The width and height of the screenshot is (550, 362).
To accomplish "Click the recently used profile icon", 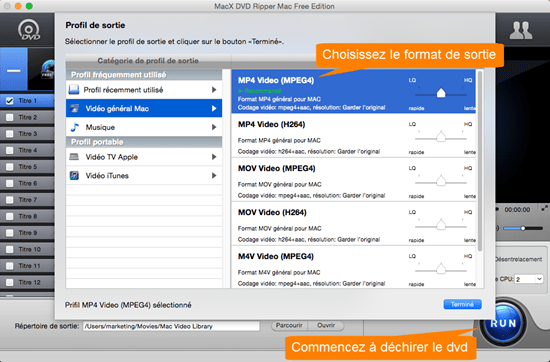I will 74,90.
